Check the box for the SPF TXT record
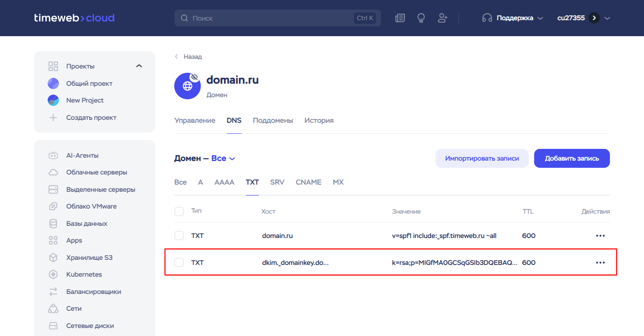644x336 pixels. click(x=179, y=235)
